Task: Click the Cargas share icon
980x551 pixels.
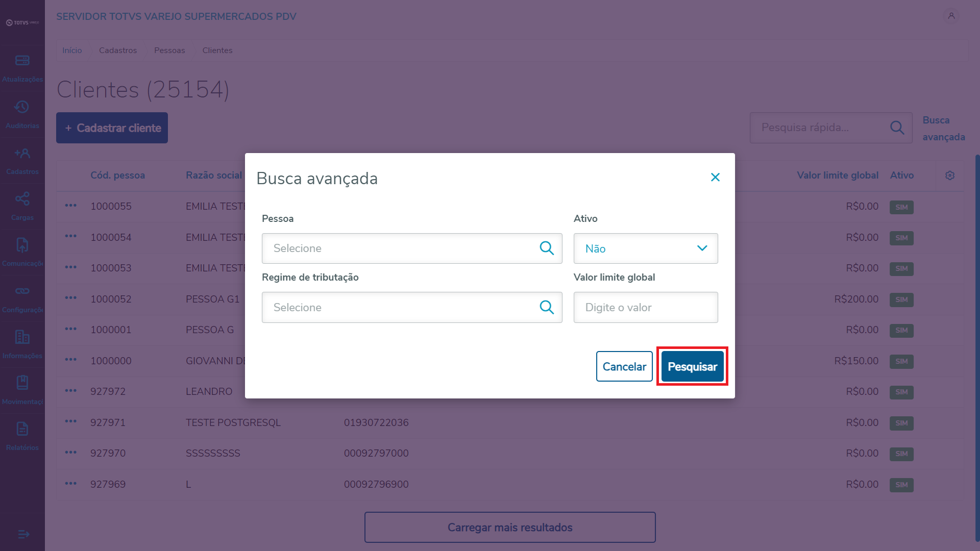Action: 22,199
